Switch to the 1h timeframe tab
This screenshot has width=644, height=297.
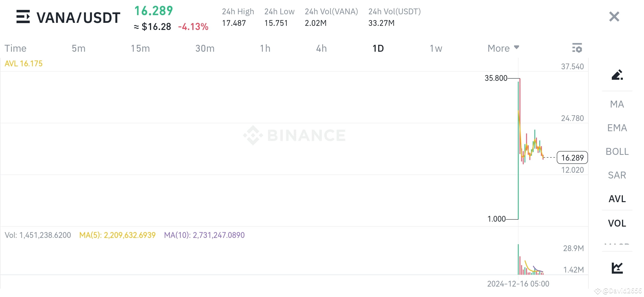pyautogui.click(x=265, y=48)
